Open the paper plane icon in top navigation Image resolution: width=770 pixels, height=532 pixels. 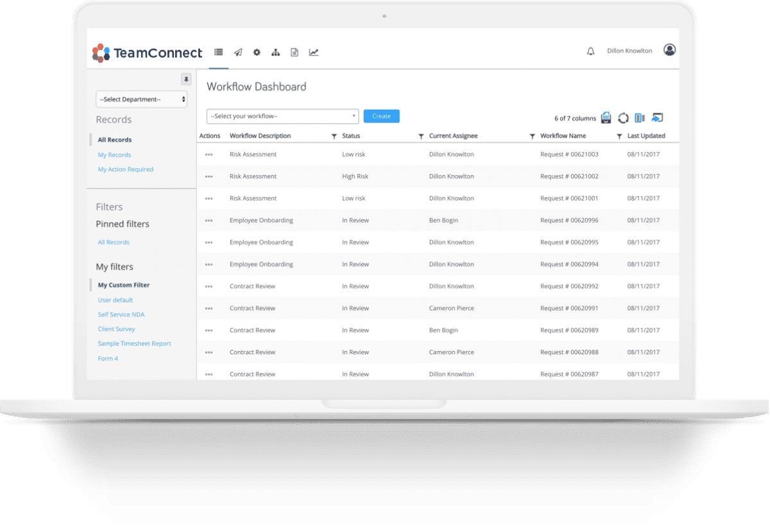pos(238,53)
